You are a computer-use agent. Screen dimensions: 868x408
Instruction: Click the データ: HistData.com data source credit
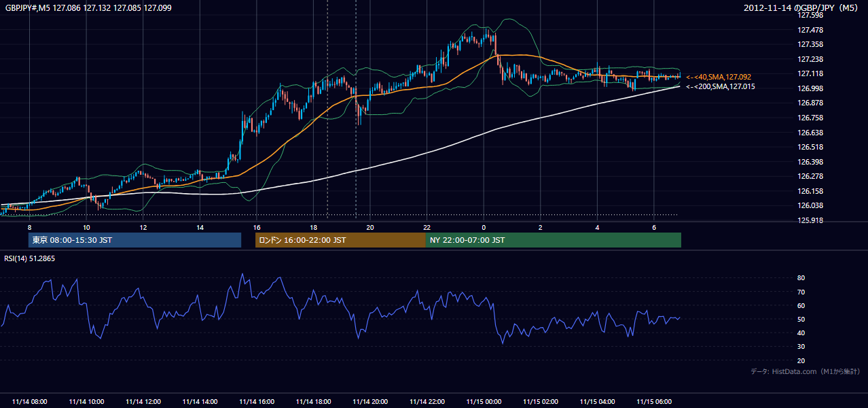pos(806,371)
